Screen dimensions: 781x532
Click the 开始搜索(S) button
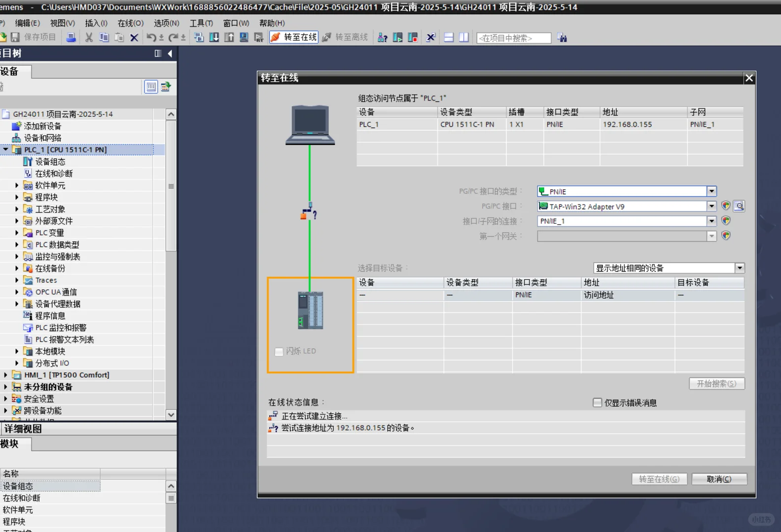pos(716,384)
